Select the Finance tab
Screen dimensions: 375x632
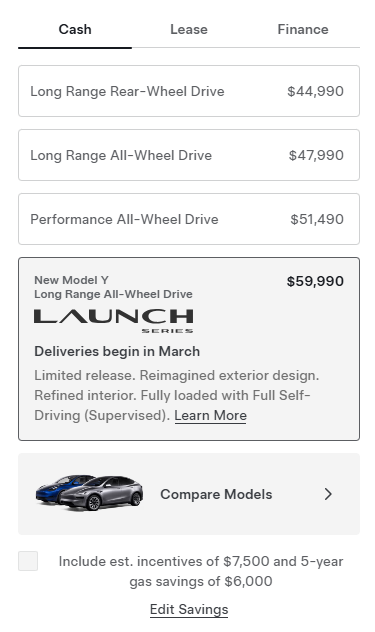tap(303, 29)
